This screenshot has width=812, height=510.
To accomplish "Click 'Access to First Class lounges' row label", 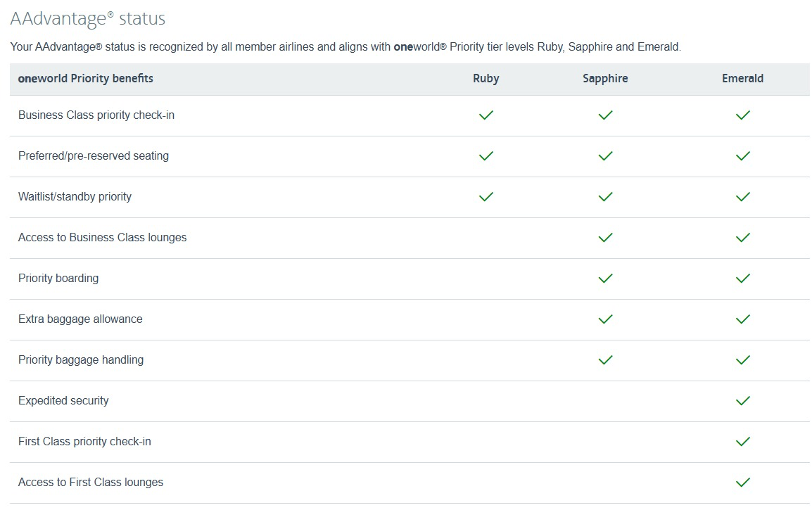I will (x=91, y=483).
